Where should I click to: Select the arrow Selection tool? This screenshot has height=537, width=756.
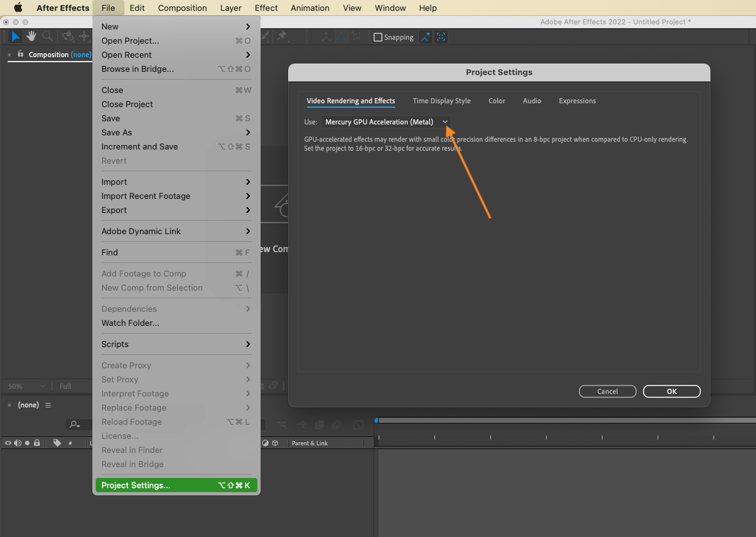(15, 36)
